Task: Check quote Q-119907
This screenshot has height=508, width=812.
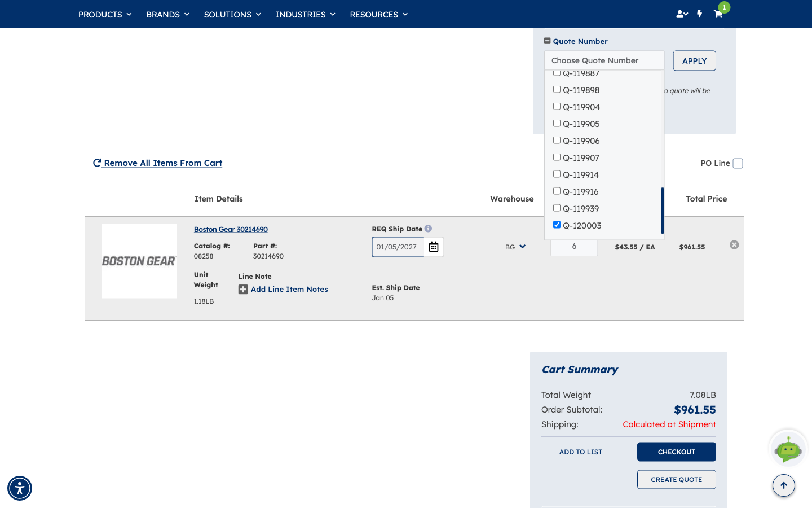Action: point(557,157)
